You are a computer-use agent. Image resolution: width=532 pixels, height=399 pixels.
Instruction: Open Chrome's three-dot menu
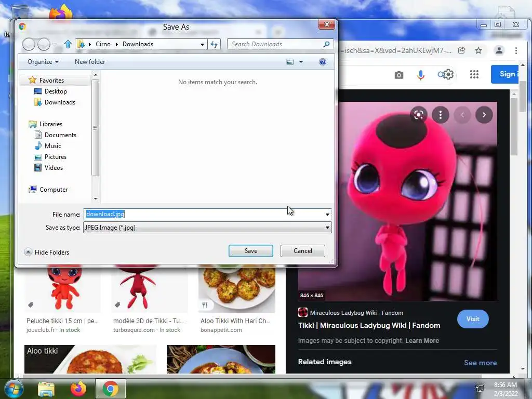pyautogui.click(x=516, y=50)
